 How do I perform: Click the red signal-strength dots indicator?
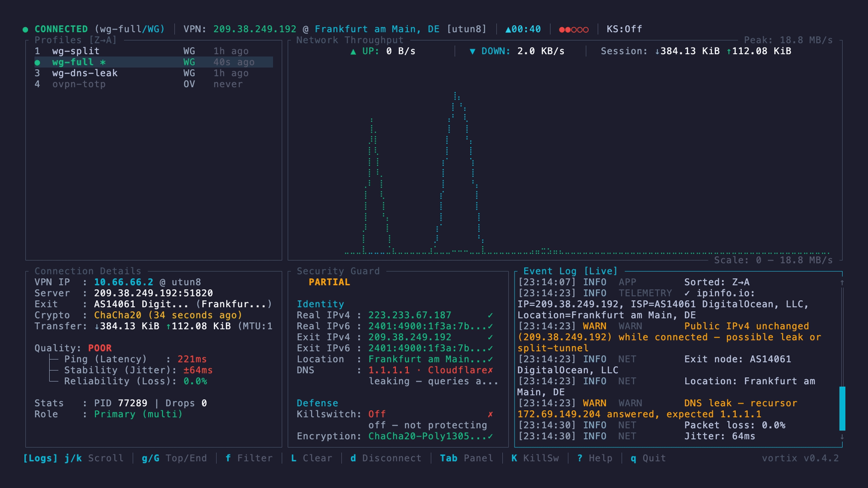(x=574, y=30)
